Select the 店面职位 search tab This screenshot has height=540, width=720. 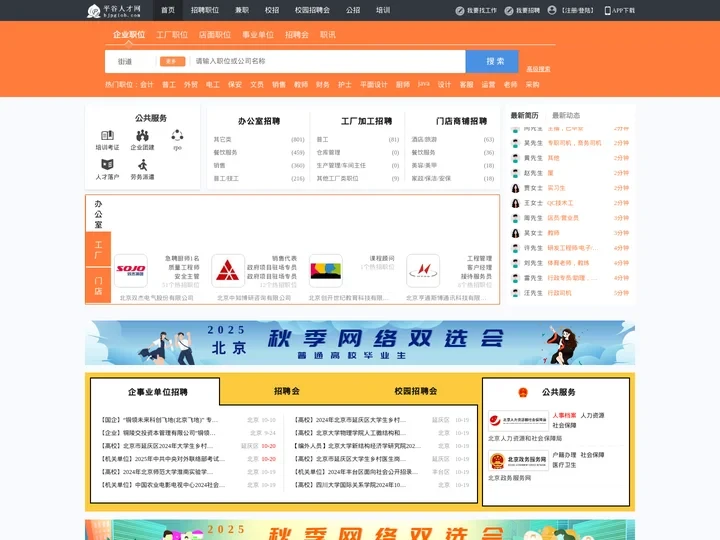click(x=214, y=34)
